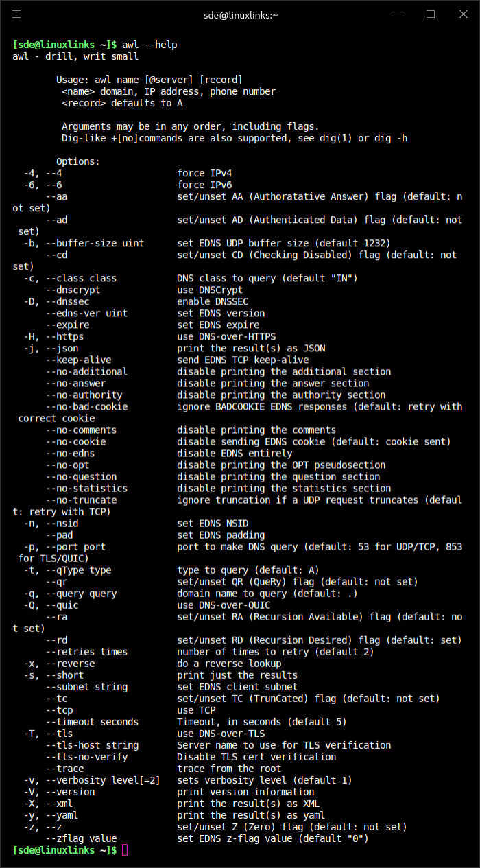Click the "awl - drill, writ small" line
The height and width of the screenshot is (868, 480).
[x=75, y=56]
